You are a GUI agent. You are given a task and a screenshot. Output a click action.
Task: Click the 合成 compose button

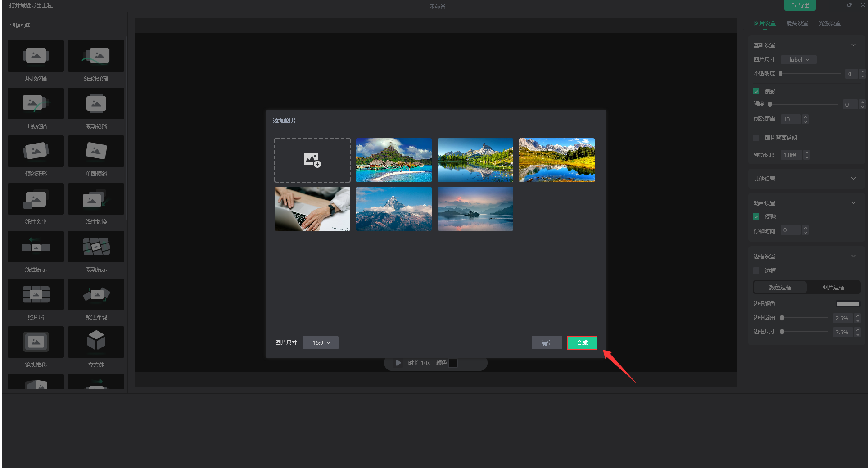pyautogui.click(x=582, y=343)
